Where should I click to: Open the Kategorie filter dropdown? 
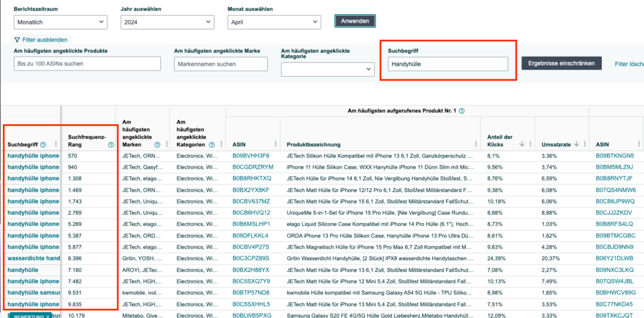click(328, 69)
